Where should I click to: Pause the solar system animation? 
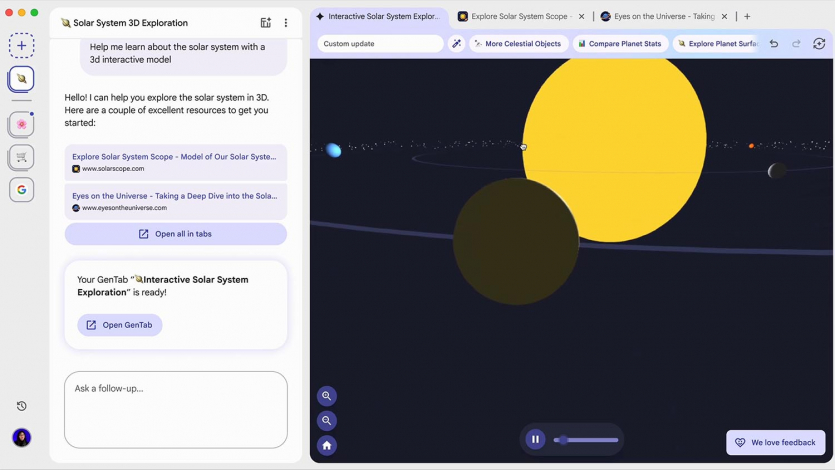[535, 439]
